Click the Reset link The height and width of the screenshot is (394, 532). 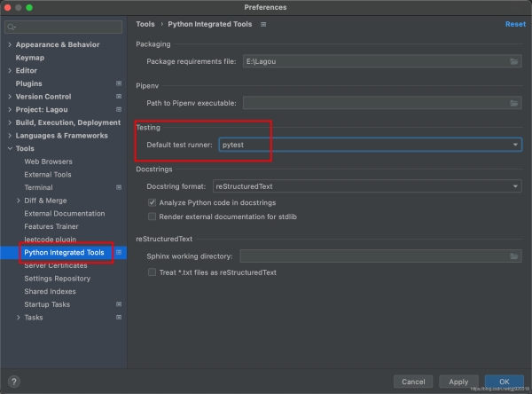pyautogui.click(x=514, y=25)
